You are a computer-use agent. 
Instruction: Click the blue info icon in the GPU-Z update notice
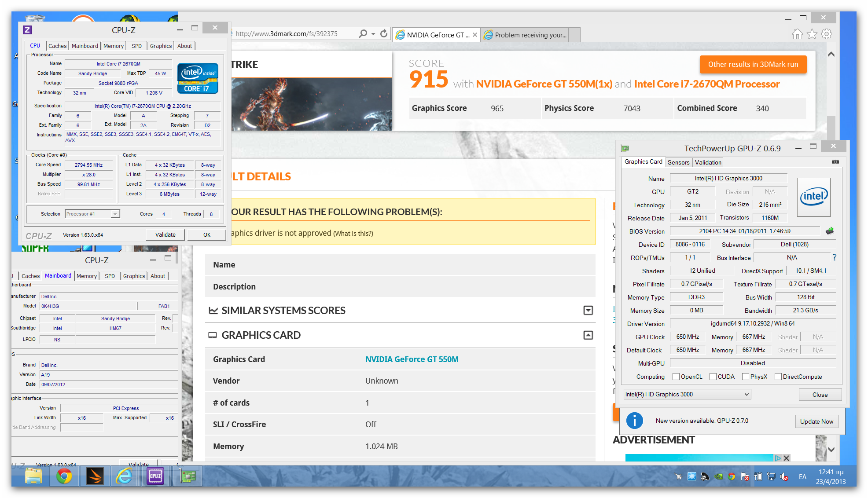click(634, 421)
